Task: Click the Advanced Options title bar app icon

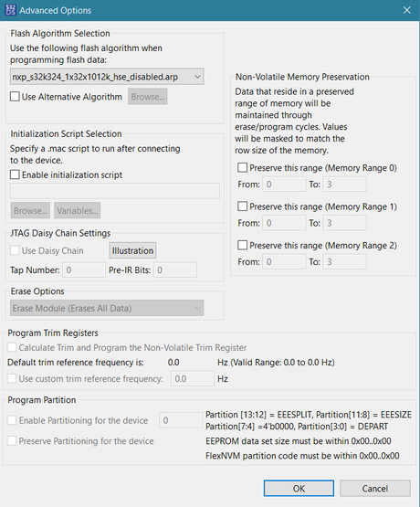Action: coord(10,10)
